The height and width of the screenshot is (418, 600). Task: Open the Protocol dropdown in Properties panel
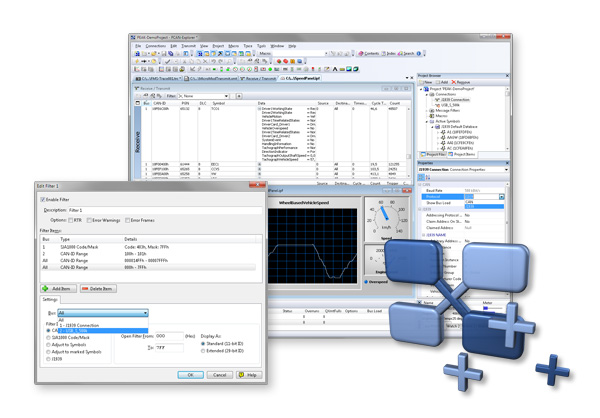click(501, 197)
